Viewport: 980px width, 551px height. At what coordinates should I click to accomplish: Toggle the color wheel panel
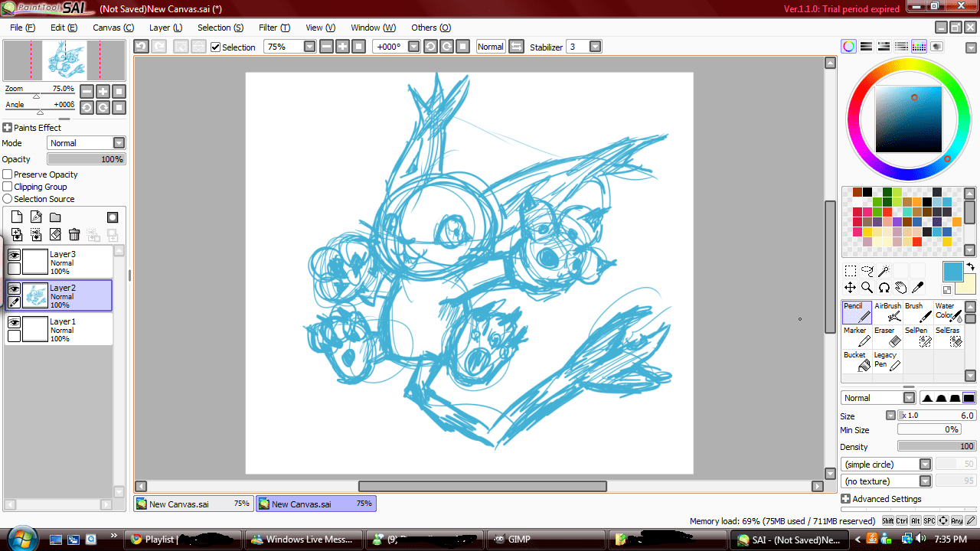[x=849, y=47]
